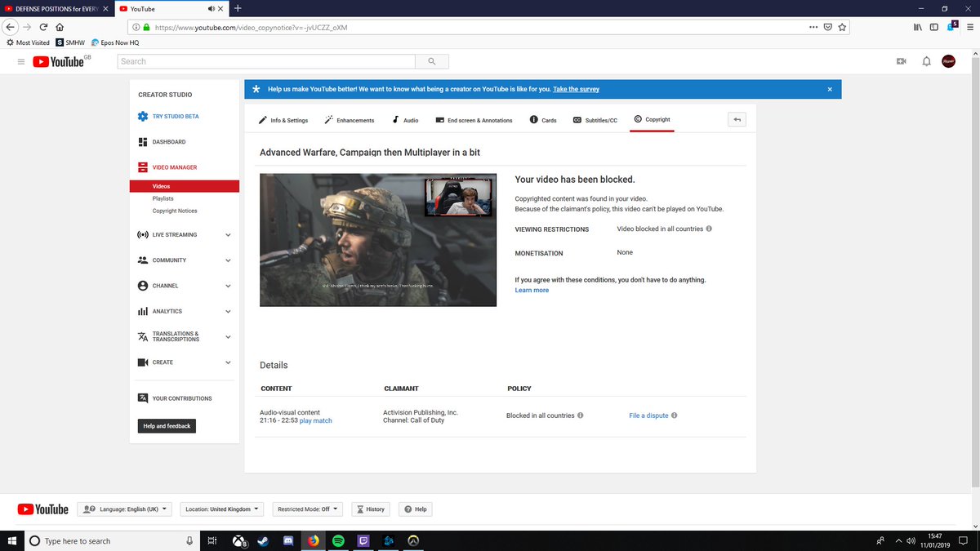Open the Firefox home page button

(x=60, y=26)
